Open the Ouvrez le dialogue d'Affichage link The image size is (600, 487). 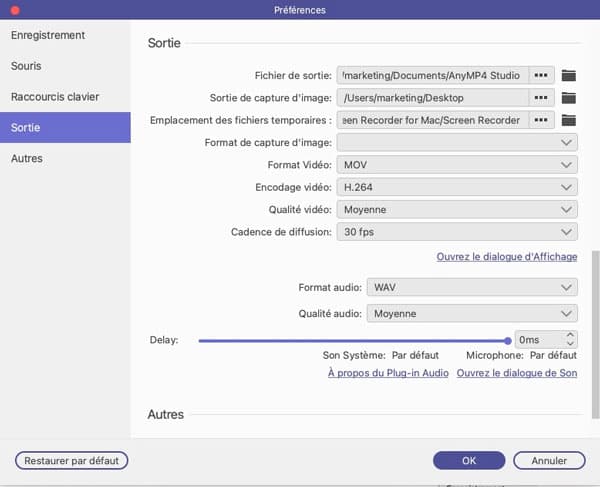(x=506, y=257)
